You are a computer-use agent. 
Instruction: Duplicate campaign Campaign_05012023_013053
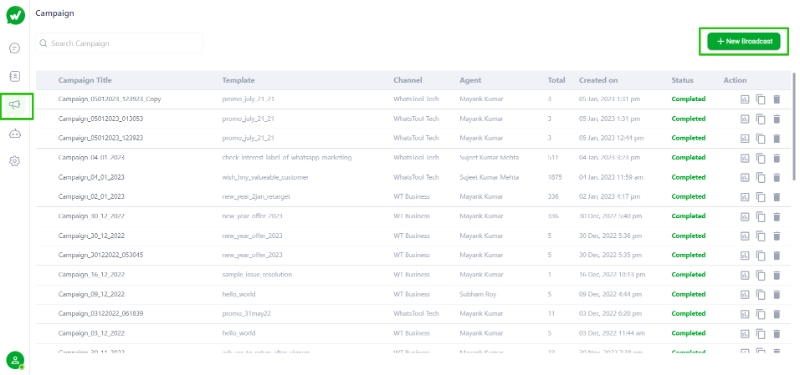coord(761,119)
